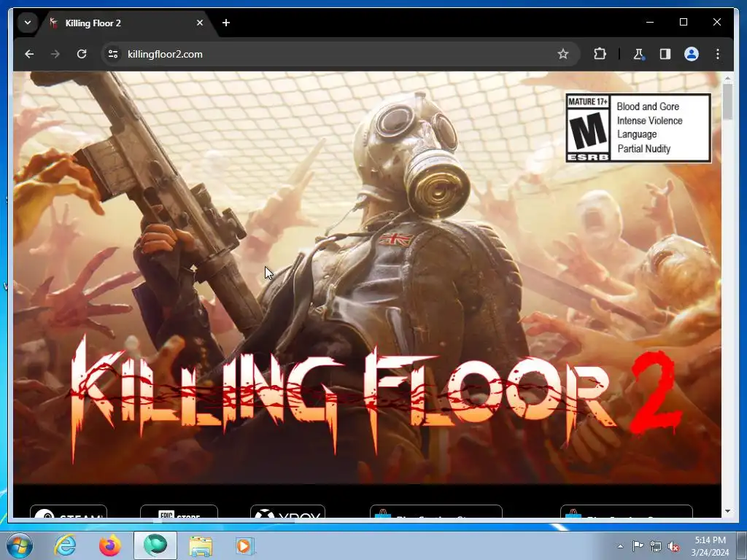View site information icon in address bar
Screen dimensions: 747x560
[113, 54]
